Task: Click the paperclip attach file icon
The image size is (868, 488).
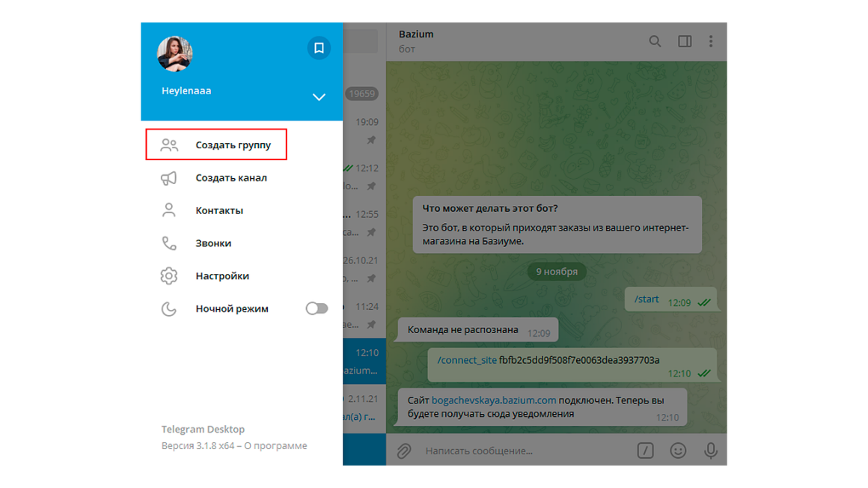Action: [403, 451]
